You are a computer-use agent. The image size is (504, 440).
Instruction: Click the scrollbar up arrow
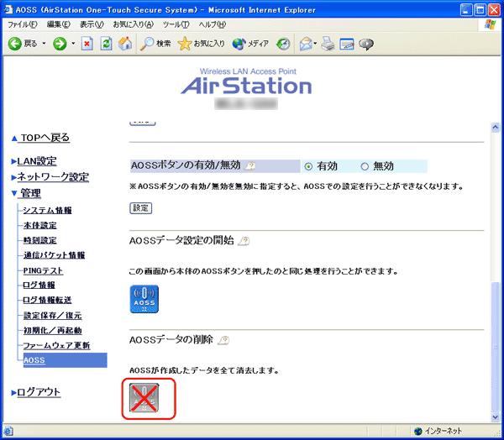[496, 128]
